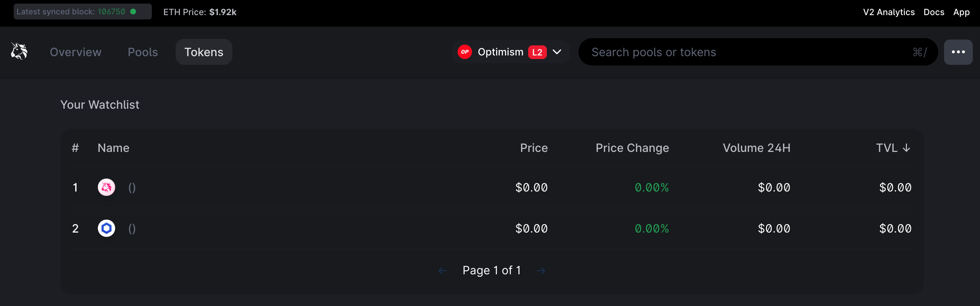Click the red OP Optimism network icon
This screenshot has width=980, height=306.
[464, 52]
